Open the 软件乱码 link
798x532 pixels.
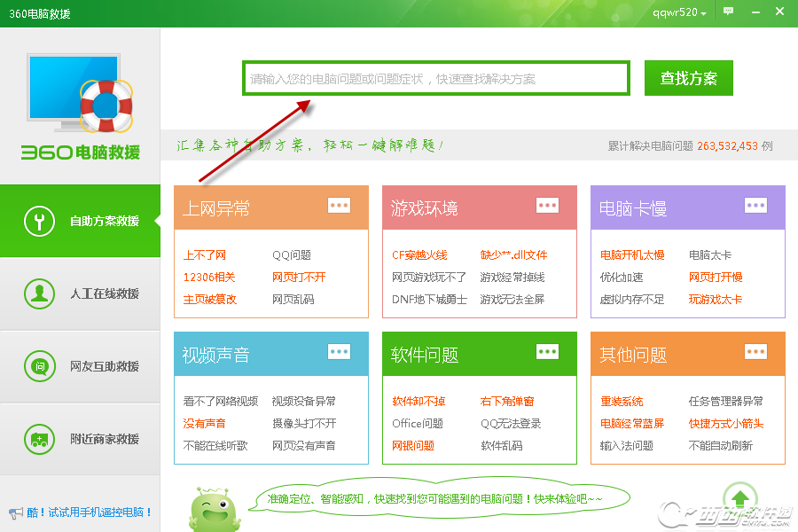501,445
